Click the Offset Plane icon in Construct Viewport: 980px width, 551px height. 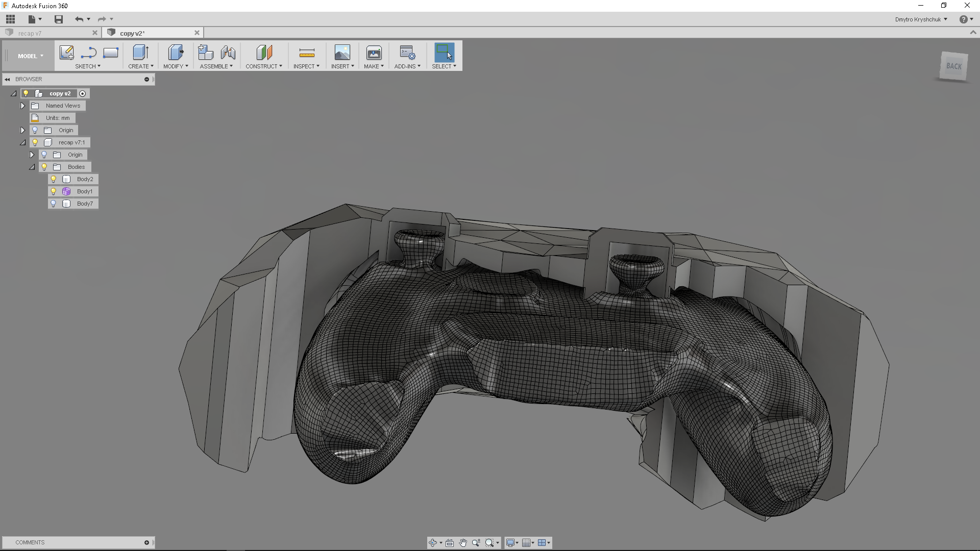(x=264, y=53)
